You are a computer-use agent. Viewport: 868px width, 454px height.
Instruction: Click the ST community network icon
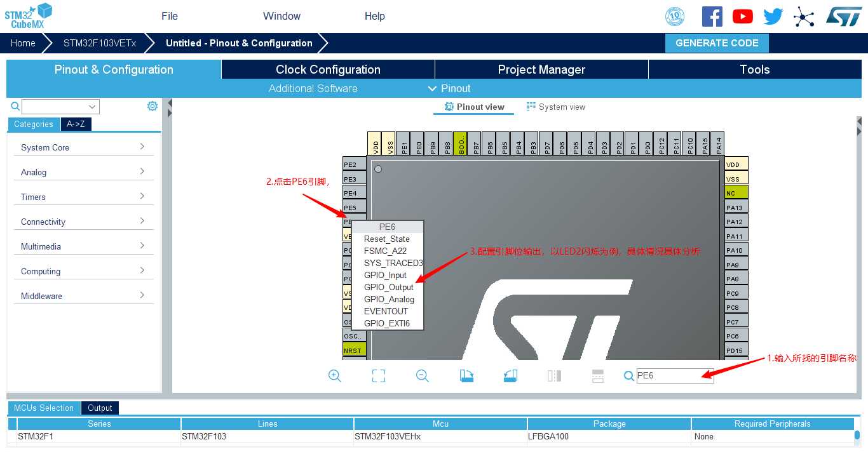point(804,17)
